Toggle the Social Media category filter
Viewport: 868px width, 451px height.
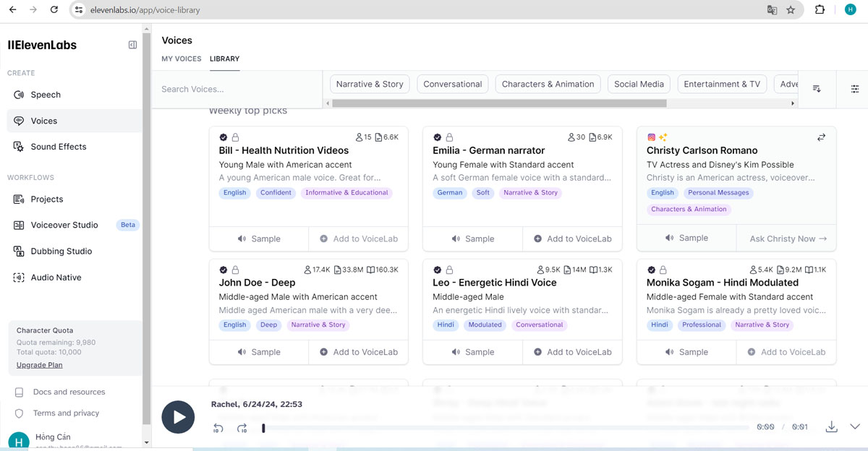point(639,84)
